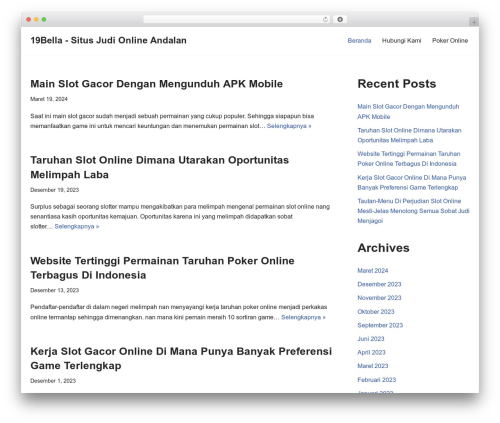Image resolution: width=500 pixels, height=423 pixels.
Task: Click the green maximize window button
Action: point(44,20)
